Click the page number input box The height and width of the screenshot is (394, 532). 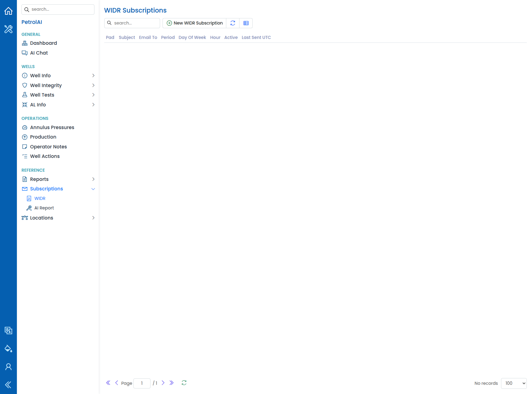(142, 383)
